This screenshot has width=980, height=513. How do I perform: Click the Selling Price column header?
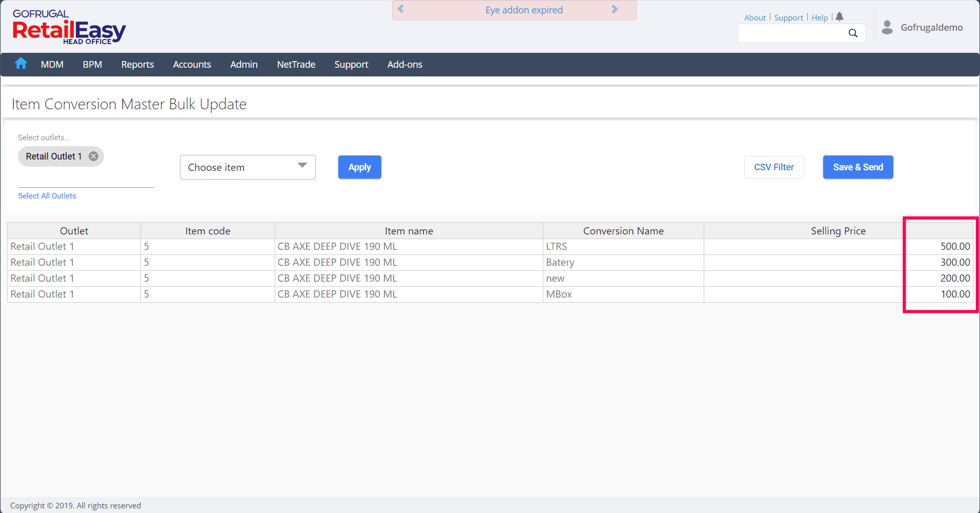click(839, 231)
